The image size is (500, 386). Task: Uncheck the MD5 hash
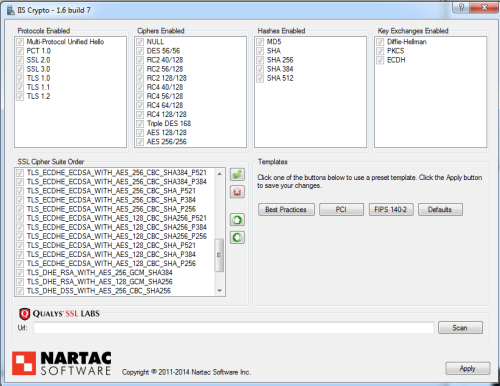[260, 42]
